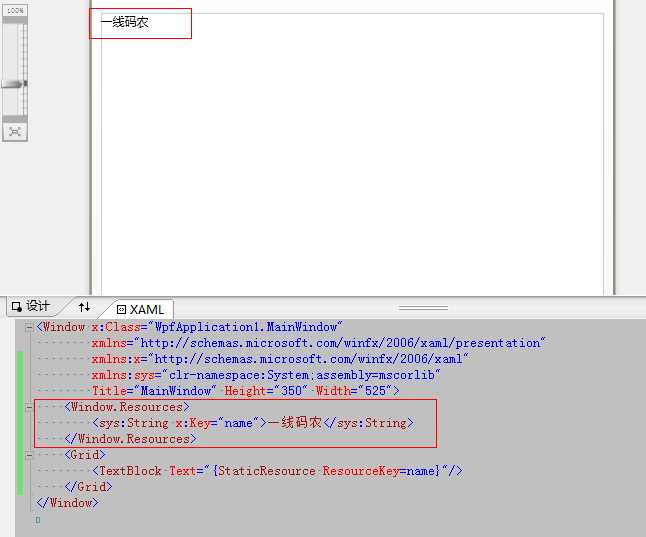Select the 一线码农 TextBlock in designer
646x537 pixels.
[x=125, y=22]
